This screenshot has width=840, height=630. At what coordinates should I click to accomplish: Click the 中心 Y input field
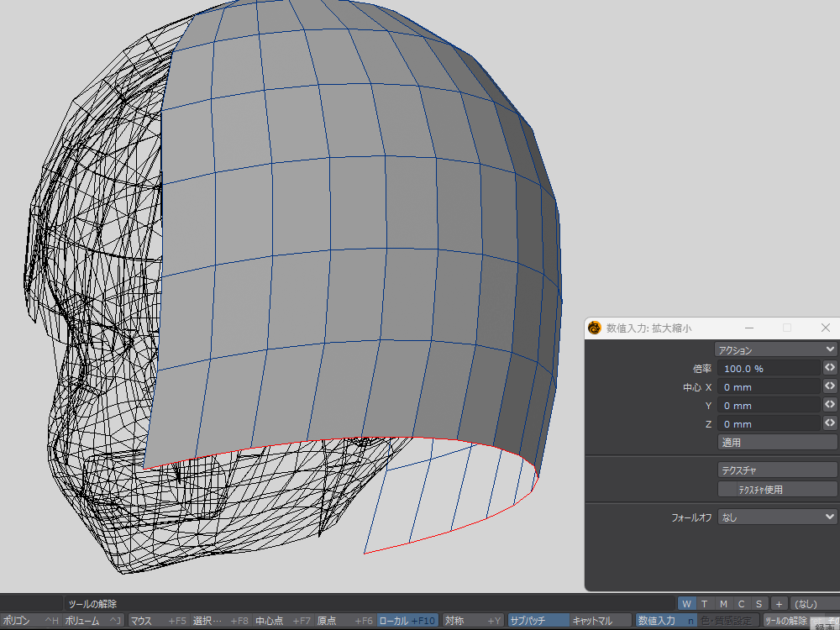tap(769, 405)
